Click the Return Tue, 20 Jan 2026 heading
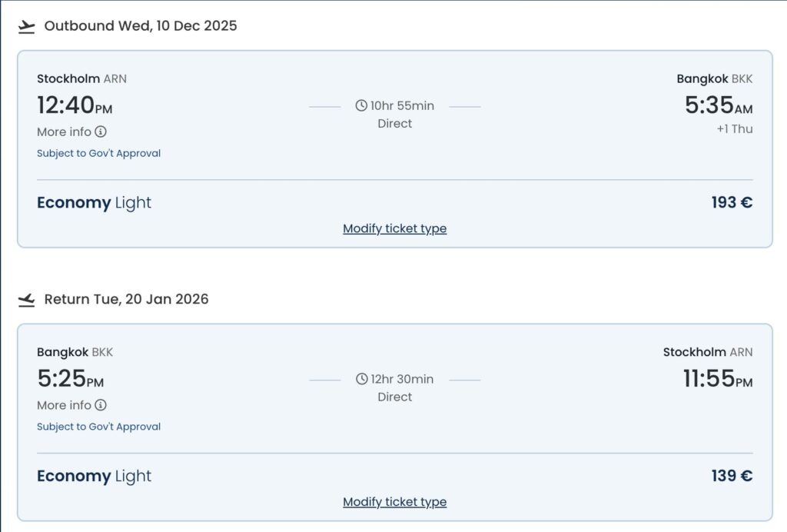The image size is (787, 532). pos(126,299)
